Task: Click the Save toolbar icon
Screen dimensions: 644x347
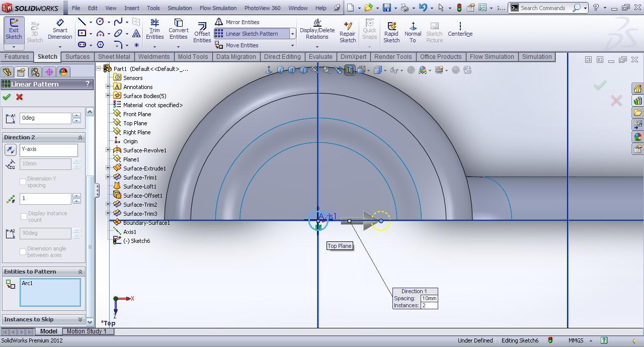Action: click(386, 8)
